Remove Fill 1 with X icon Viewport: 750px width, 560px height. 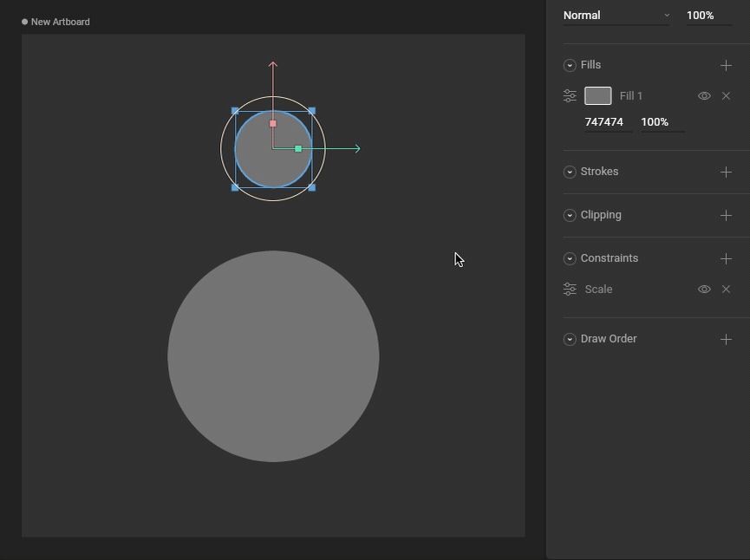726,96
